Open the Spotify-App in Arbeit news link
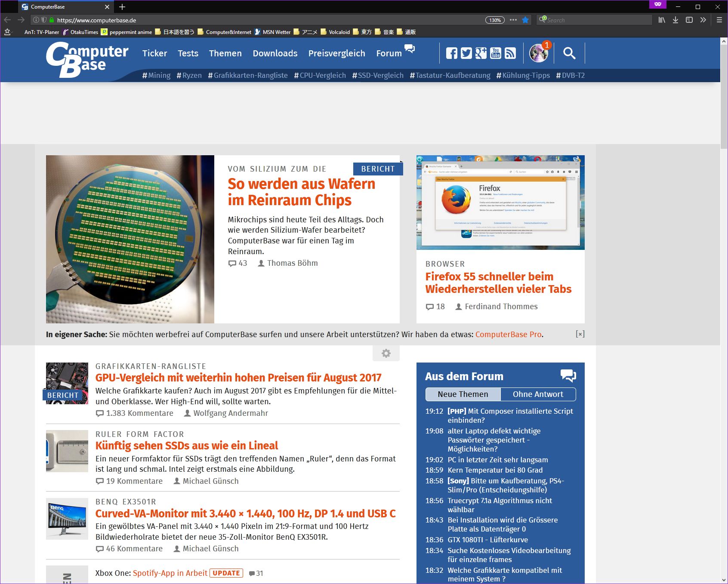 tap(170, 573)
